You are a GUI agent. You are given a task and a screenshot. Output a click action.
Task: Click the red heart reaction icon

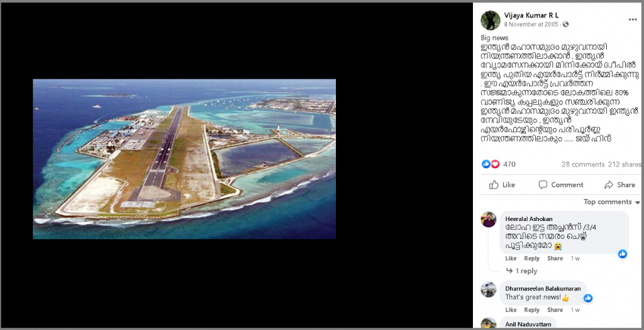coord(495,164)
